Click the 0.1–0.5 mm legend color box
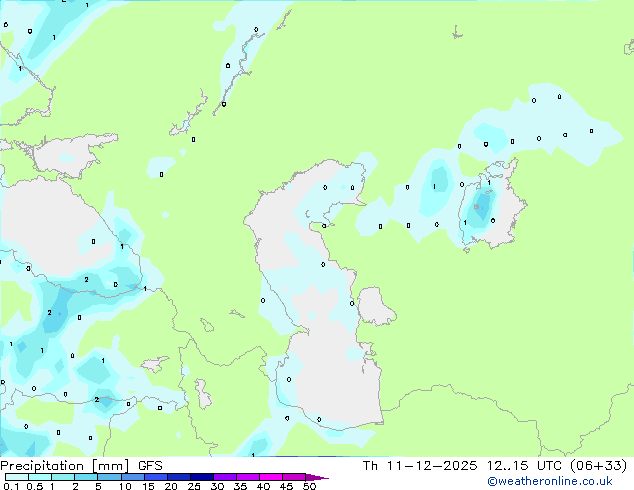The image size is (634, 490). (17, 477)
